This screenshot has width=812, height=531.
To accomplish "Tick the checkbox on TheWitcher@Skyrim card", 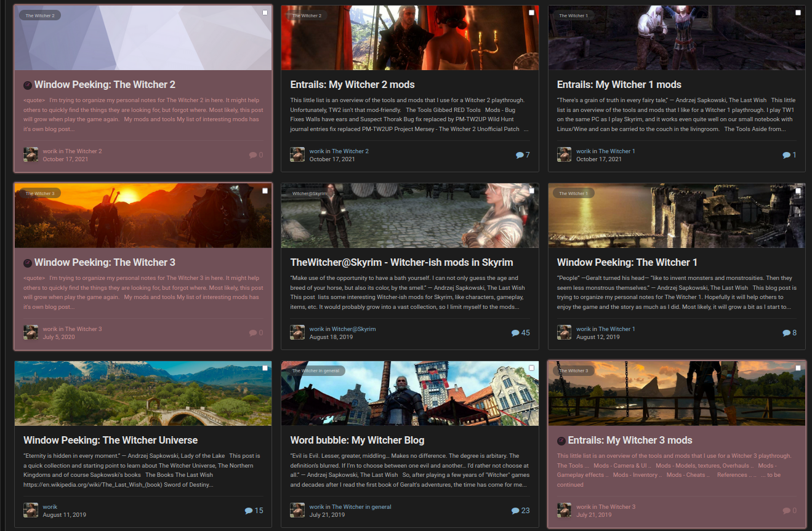I will (531, 191).
